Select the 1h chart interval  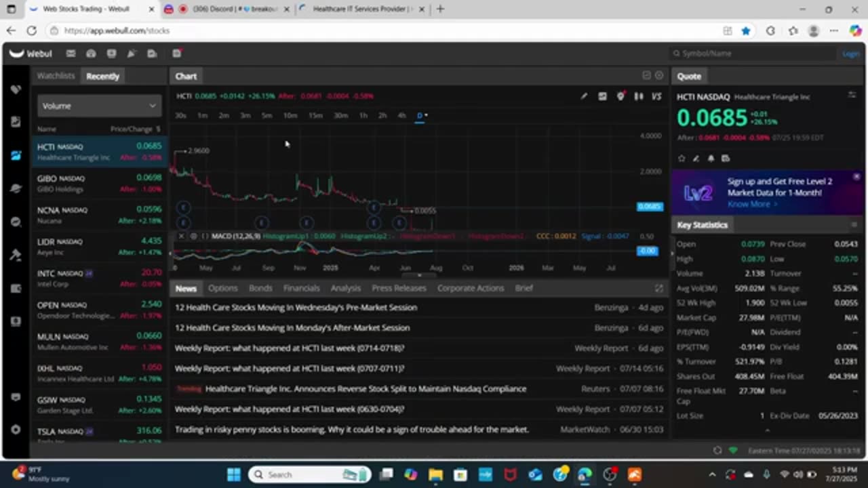pyautogui.click(x=363, y=115)
